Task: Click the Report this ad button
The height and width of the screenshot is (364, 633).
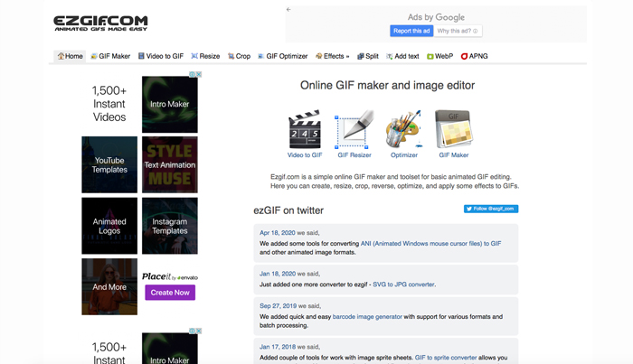Action: point(411,31)
